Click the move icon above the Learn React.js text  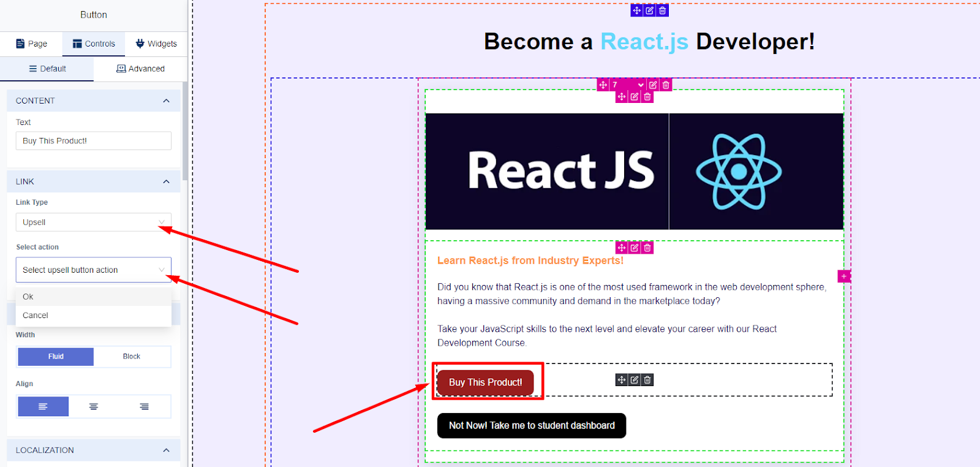pyautogui.click(x=622, y=248)
